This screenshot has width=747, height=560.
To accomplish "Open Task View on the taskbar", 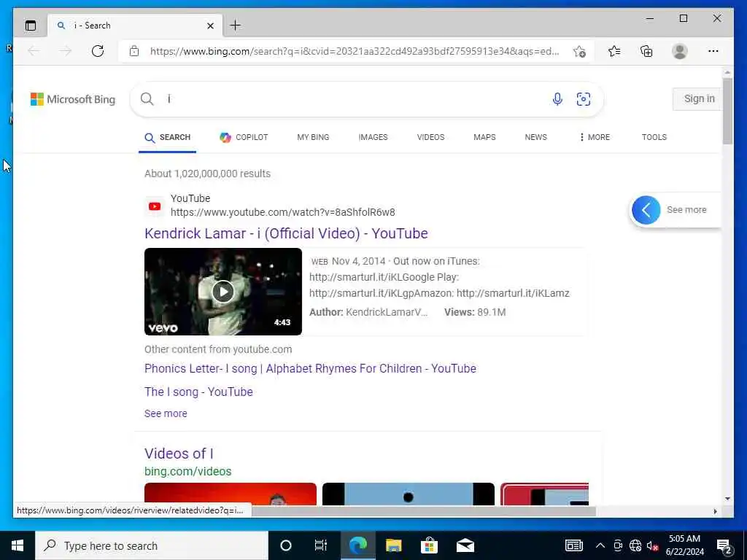I will pyautogui.click(x=321, y=545).
